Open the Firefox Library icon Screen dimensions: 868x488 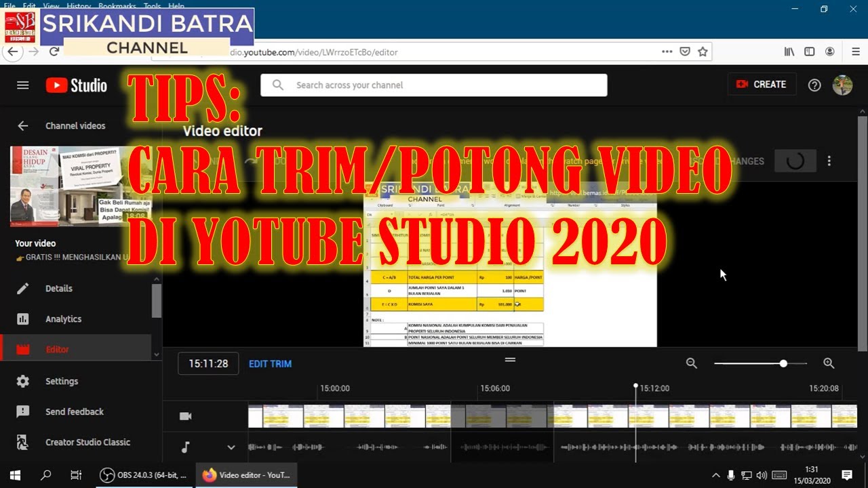point(789,52)
